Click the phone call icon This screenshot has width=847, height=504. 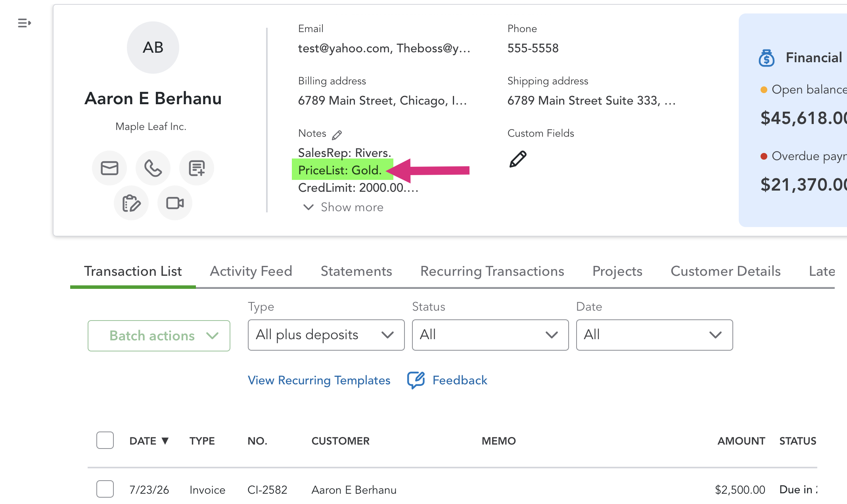(153, 168)
